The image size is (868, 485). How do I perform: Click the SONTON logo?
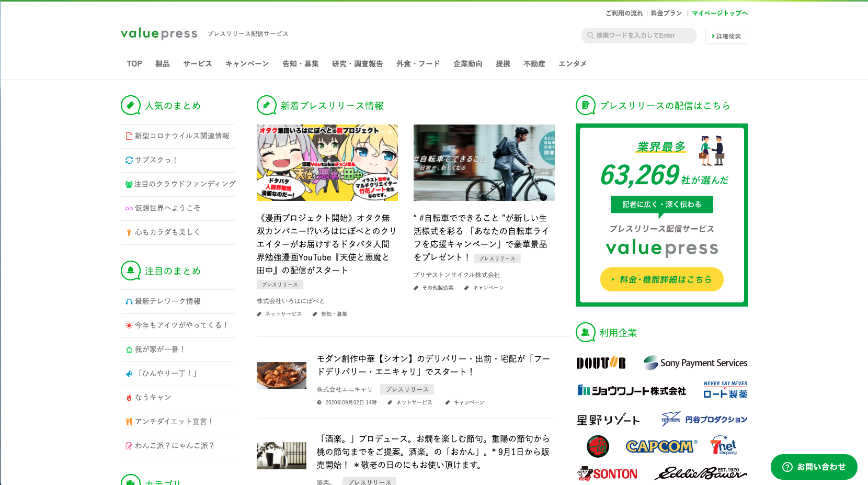pyautogui.click(x=607, y=473)
